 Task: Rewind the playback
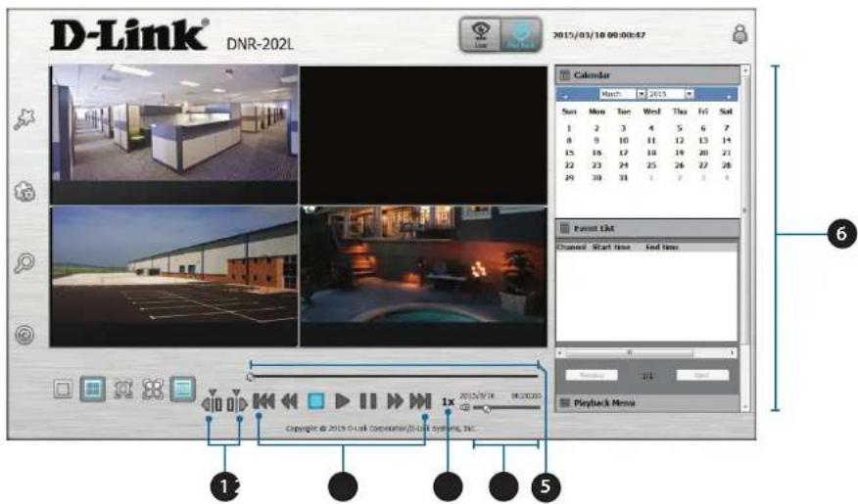point(290,401)
